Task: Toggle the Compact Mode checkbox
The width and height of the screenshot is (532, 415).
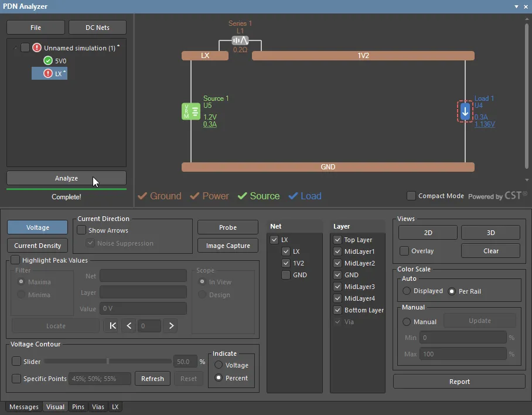Action: pos(411,196)
